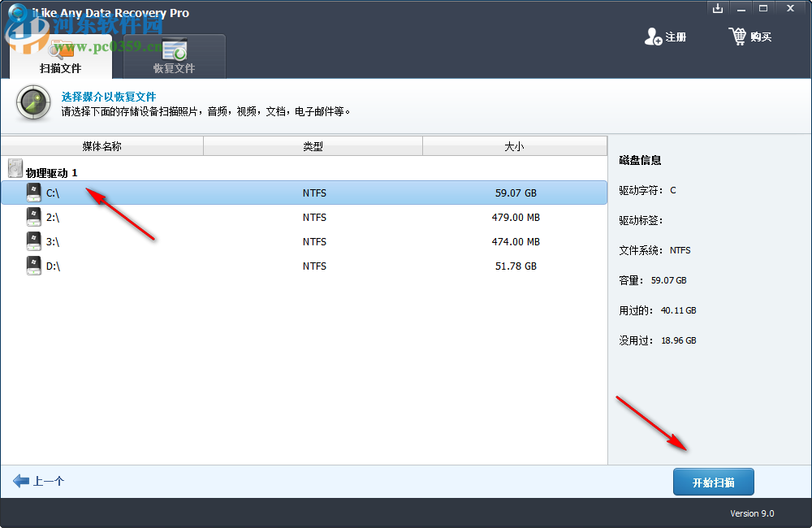This screenshot has width=812, height=528.
Task: Click the 媒体名称 column header
Action: click(103, 146)
